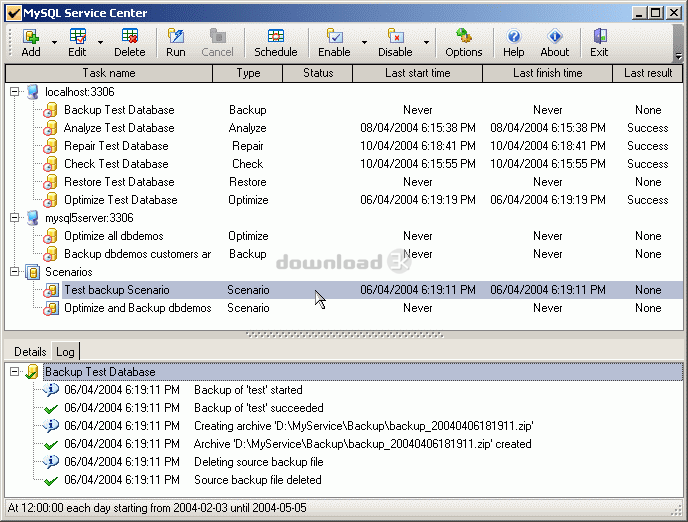The image size is (688, 522).
Task: Open the Edit button dropdown arrow
Action: [100, 43]
